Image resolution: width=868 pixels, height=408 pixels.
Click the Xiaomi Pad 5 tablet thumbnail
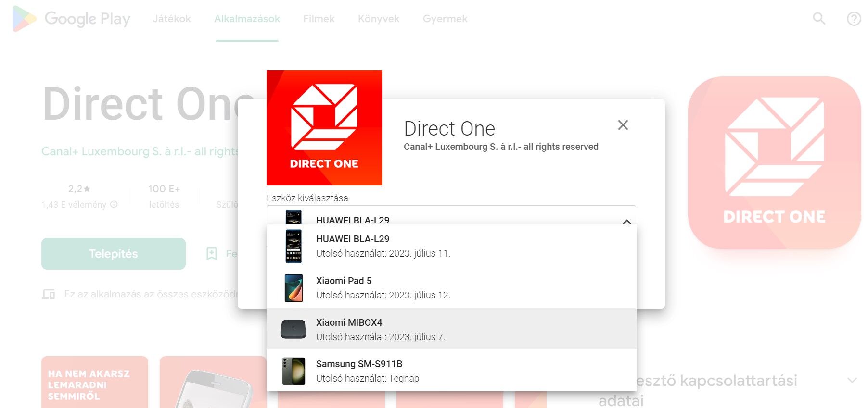click(294, 288)
